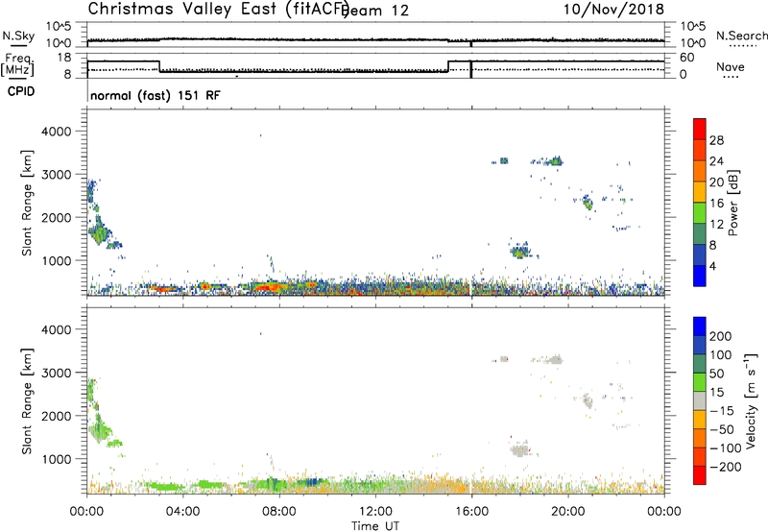
Task: Click frequency step-down near 03:00 in Freq panel
Action: coord(159,66)
